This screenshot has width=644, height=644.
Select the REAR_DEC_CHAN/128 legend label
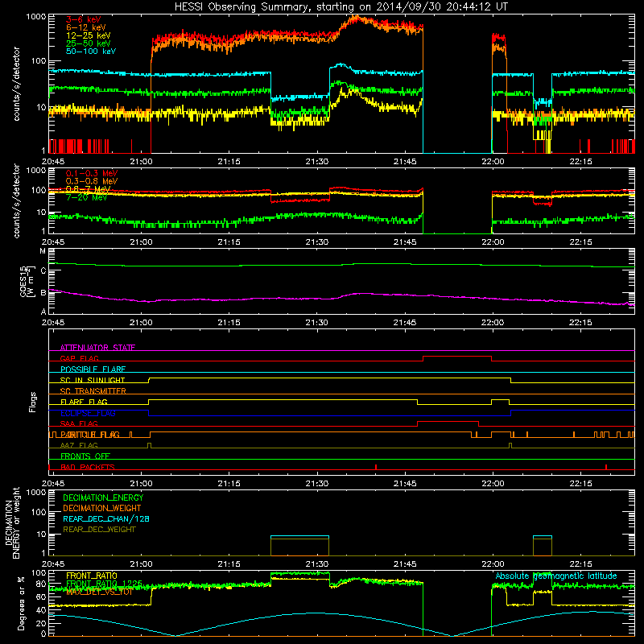[x=106, y=518]
